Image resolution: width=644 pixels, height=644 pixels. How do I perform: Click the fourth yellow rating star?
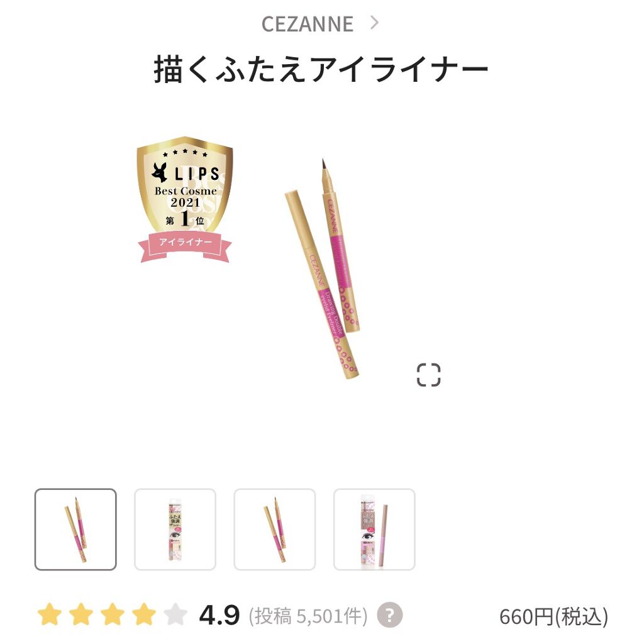coord(144,614)
